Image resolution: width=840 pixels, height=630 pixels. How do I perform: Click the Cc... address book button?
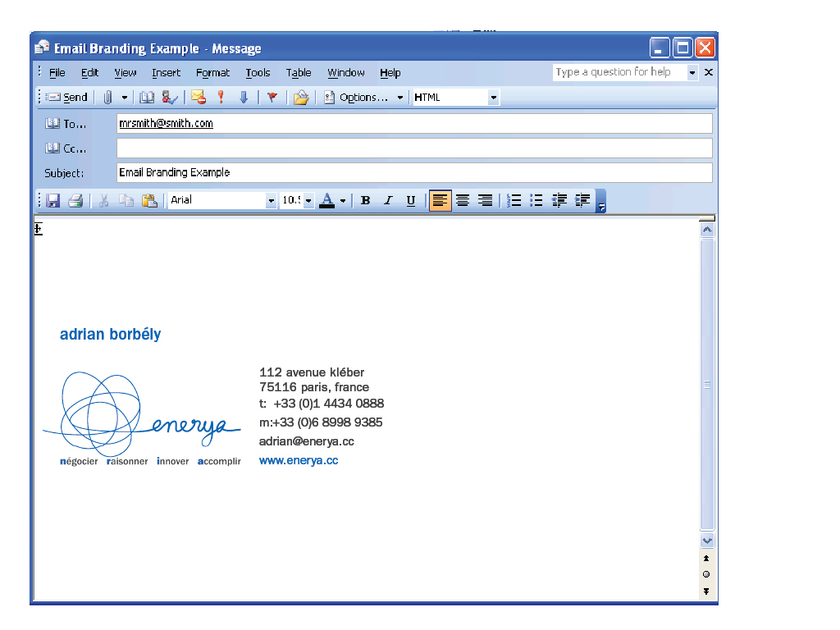click(x=66, y=148)
